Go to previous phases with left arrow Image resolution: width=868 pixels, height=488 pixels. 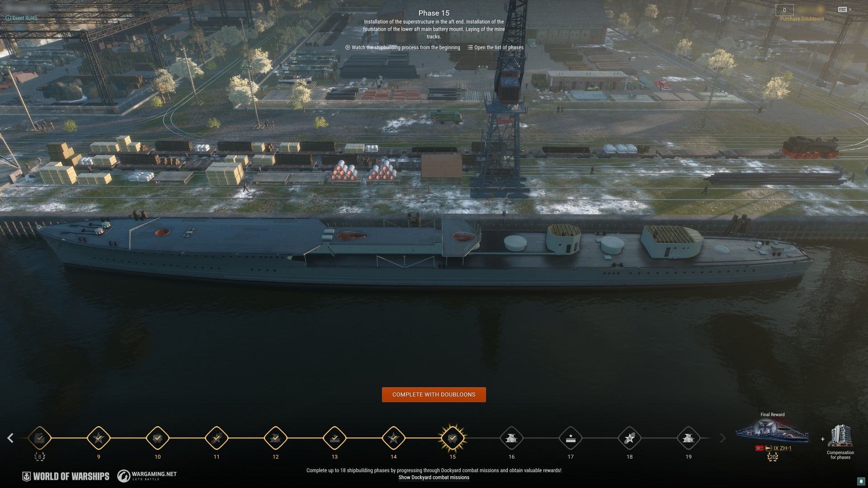pyautogui.click(x=10, y=438)
